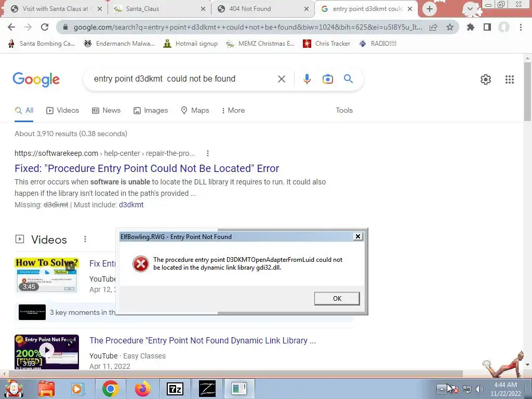The height and width of the screenshot is (399, 532).
Task: Switch to the Visit with Santa Claus tab
Action: click(x=52, y=9)
